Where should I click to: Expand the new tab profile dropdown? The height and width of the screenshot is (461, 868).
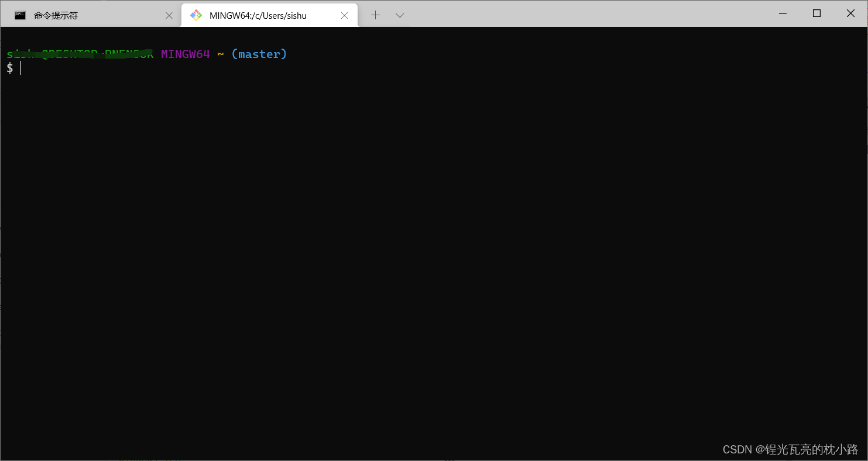coord(400,15)
